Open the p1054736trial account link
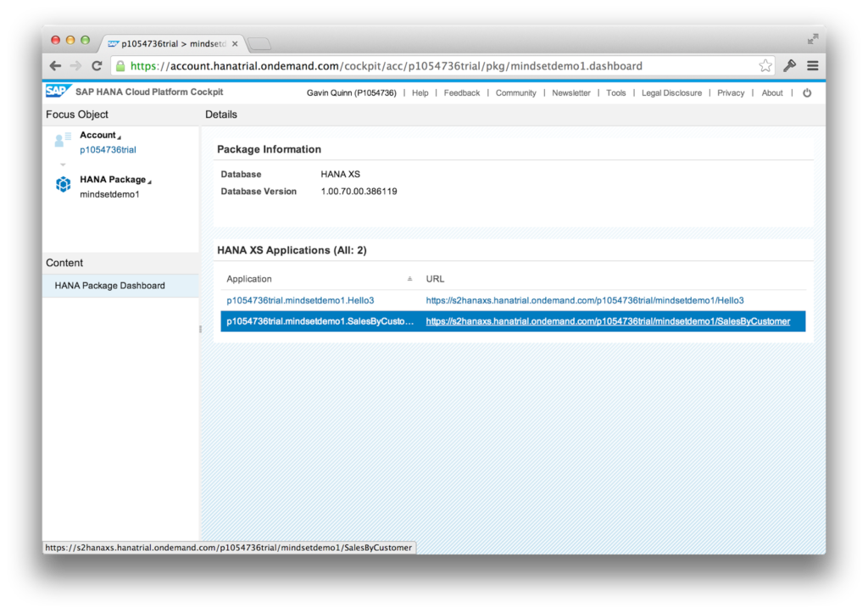The width and height of the screenshot is (868, 613). (x=108, y=149)
